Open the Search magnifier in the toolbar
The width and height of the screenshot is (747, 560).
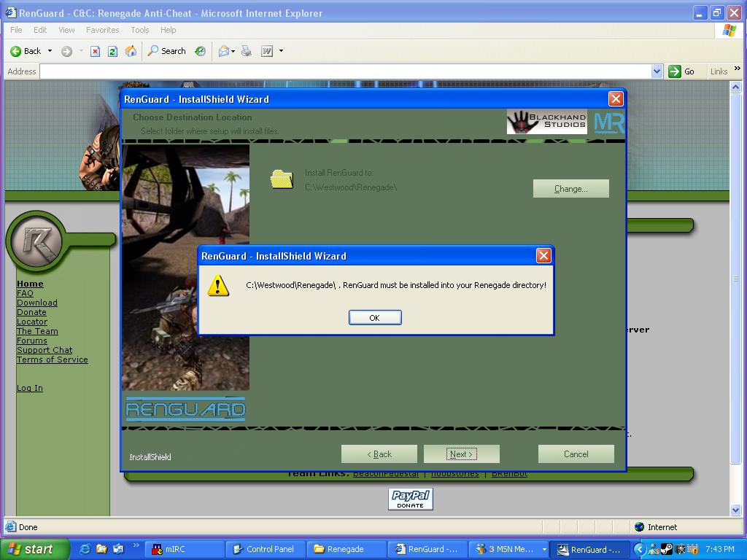(x=153, y=51)
